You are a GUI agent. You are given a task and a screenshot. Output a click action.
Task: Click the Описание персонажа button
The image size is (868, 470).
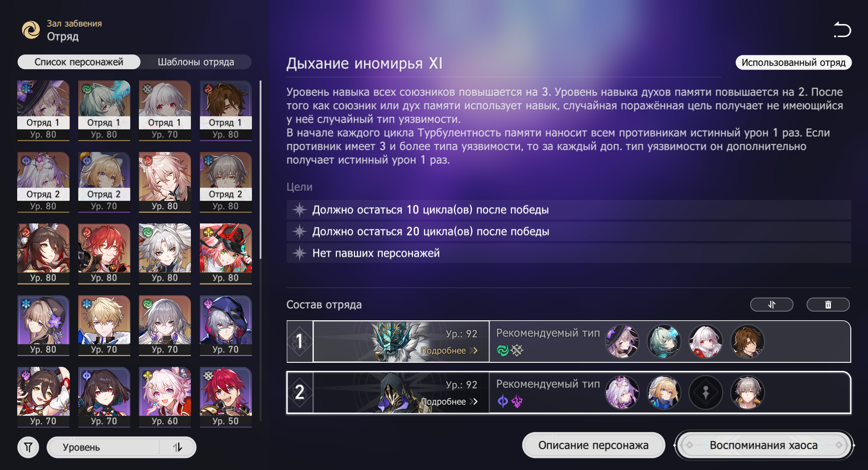pyautogui.click(x=593, y=445)
